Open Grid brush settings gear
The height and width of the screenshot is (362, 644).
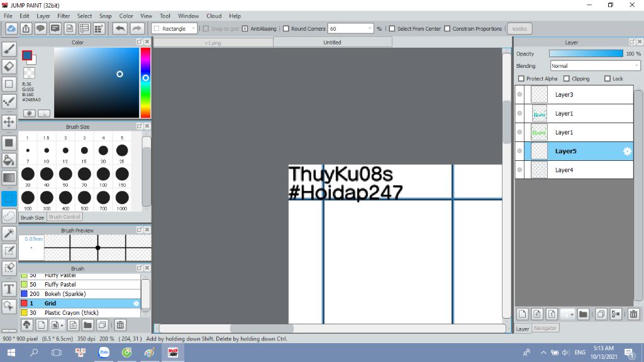pyautogui.click(x=136, y=304)
